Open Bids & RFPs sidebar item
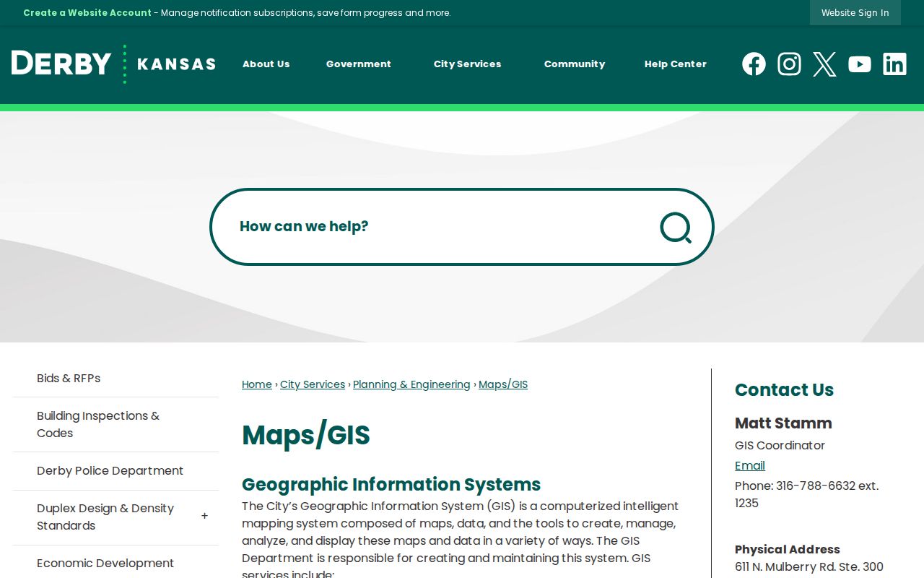The height and width of the screenshot is (578, 924). tap(115, 379)
